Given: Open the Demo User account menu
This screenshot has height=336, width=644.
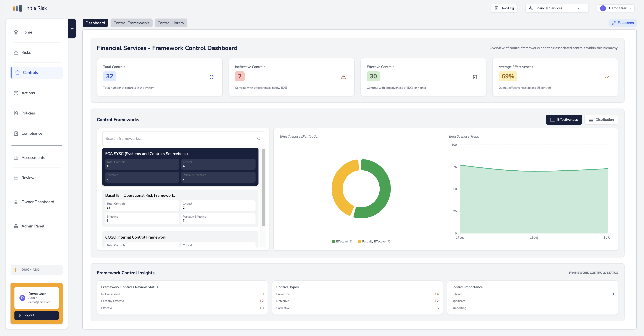Looking at the screenshot, I should (x=615, y=8).
